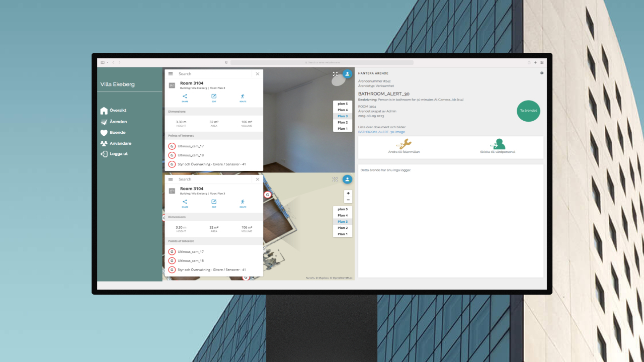Image resolution: width=644 pixels, height=362 pixels.
Task: Open the hamburger menu in the top room panel
Action: (x=171, y=73)
